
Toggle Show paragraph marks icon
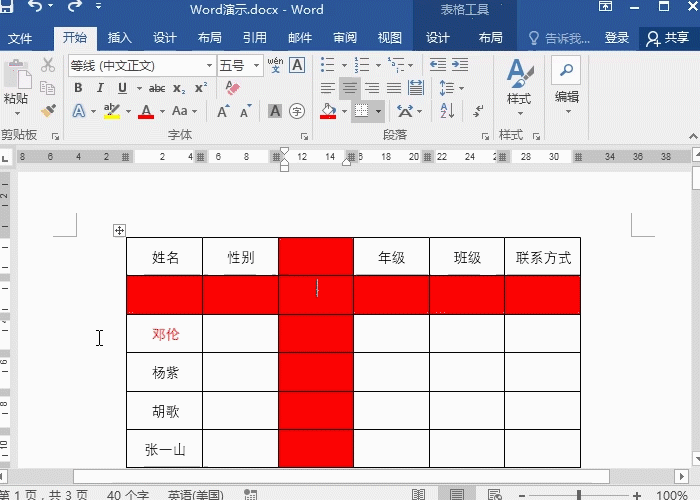pos(478,110)
